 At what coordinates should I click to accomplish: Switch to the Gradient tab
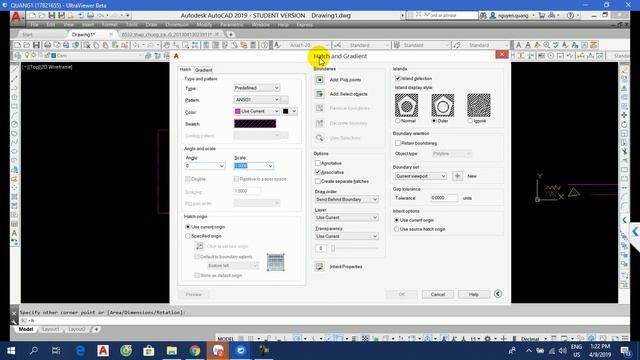(x=203, y=70)
